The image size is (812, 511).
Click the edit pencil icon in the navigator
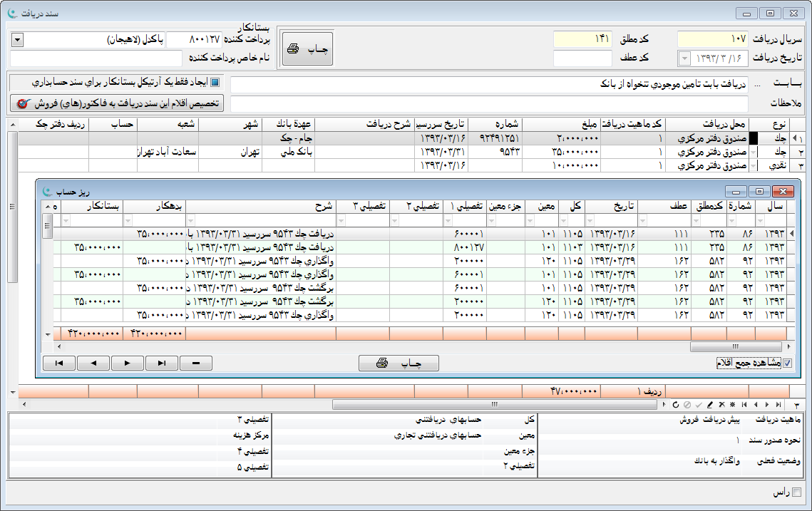tap(710, 404)
